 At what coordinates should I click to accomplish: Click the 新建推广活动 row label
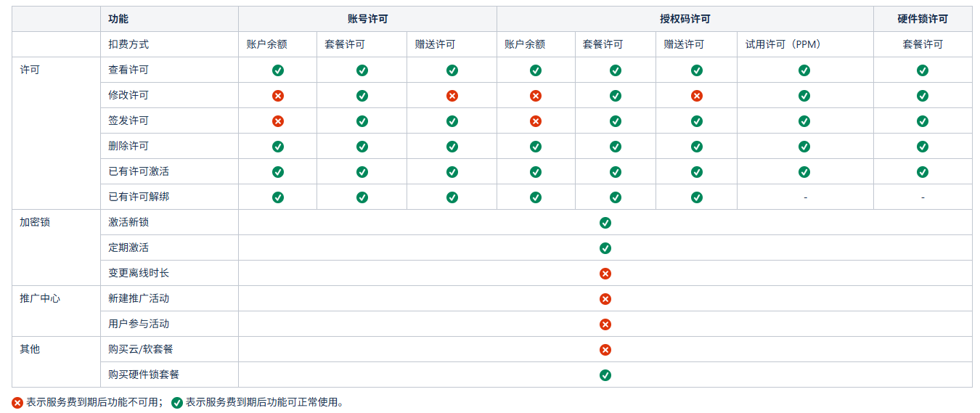[139, 299]
